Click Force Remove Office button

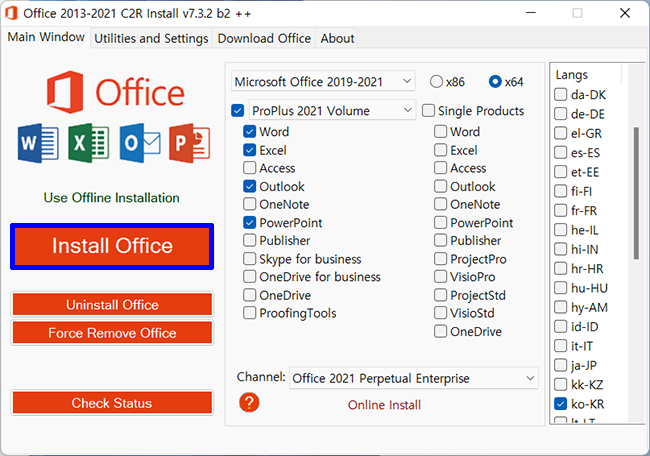click(x=112, y=333)
